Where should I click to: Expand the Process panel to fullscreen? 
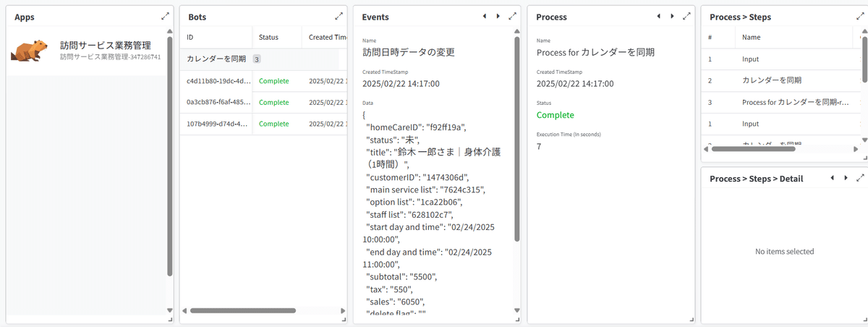pyautogui.click(x=686, y=16)
